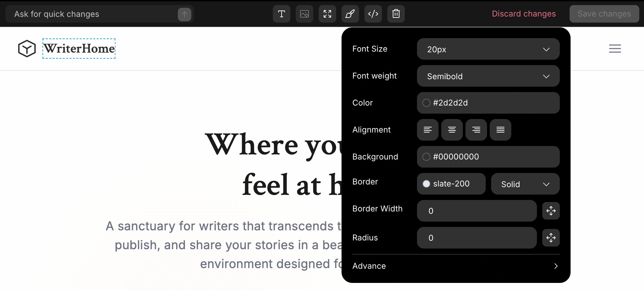Click the #00000000 background value field
Viewport: 644px width, 290px height.
pyautogui.click(x=488, y=157)
